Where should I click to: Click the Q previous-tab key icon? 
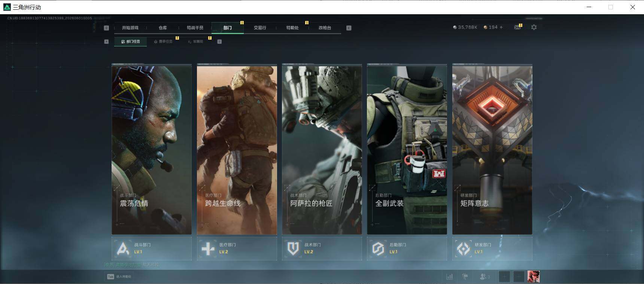click(x=106, y=28)
